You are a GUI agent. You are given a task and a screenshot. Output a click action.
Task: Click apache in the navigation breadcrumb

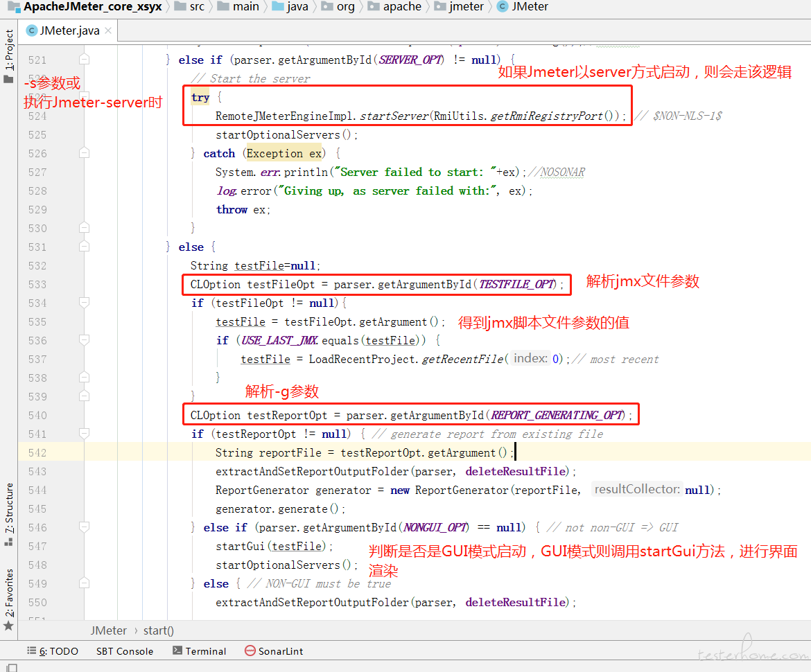tap(403, 7)
